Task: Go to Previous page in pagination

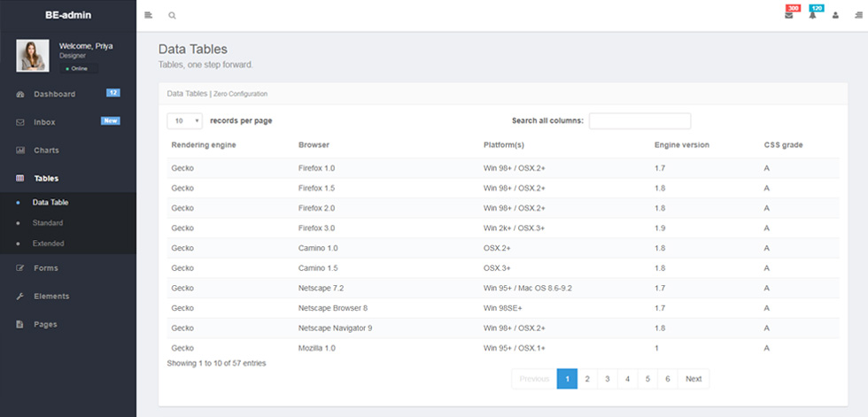Action: pos(534,379)
